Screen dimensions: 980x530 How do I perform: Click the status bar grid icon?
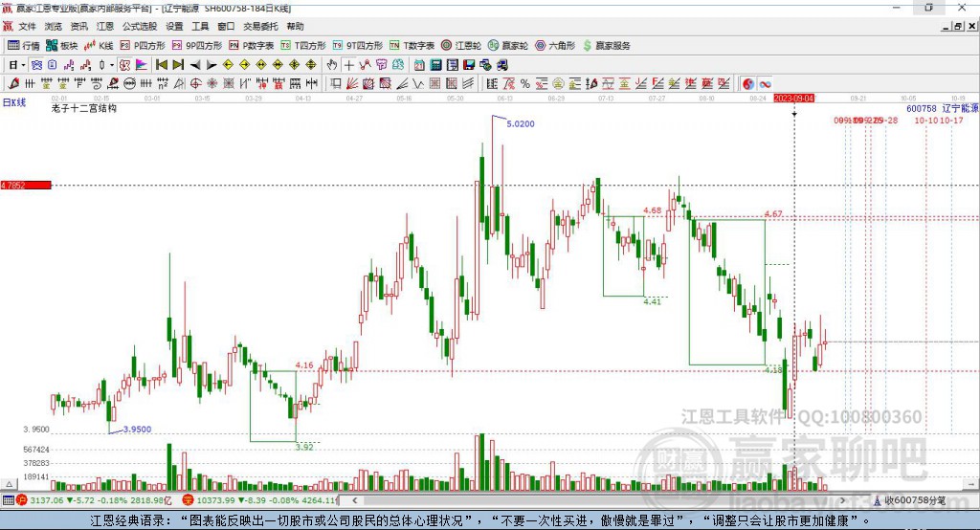[8, 500]
